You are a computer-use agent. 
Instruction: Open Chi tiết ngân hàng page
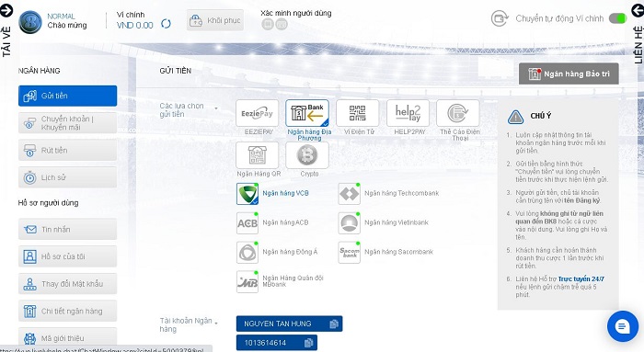[67, 311]
